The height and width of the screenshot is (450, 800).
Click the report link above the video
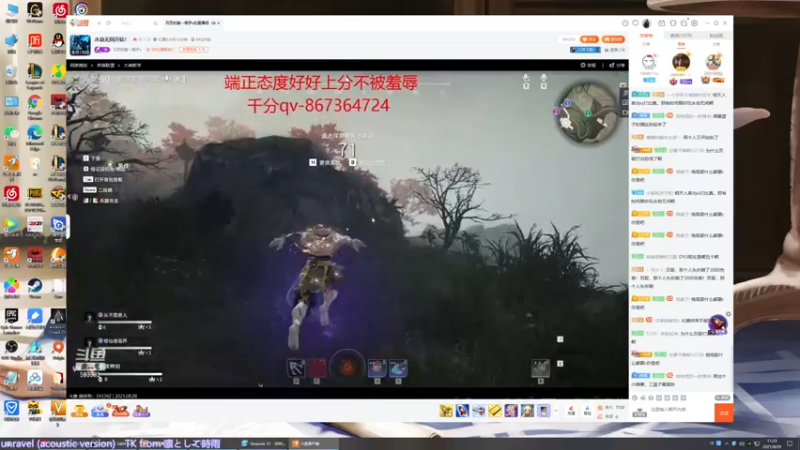tap(588, 65)
